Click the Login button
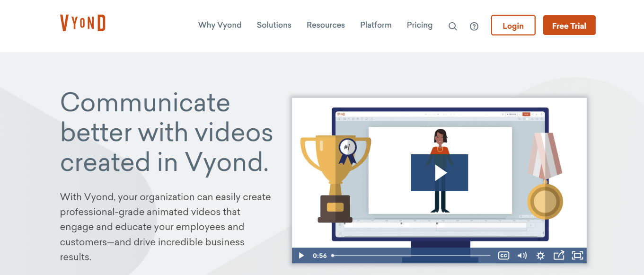Image resolution: width=644 pixels, height=275 pixels. click(513, 26)
